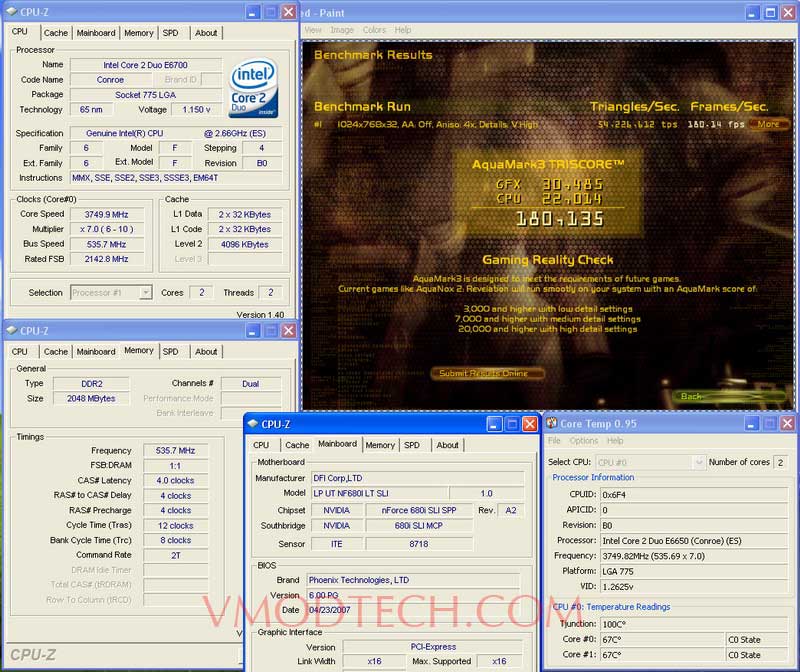Minimize the top CPU-Z window

[252, 12]
